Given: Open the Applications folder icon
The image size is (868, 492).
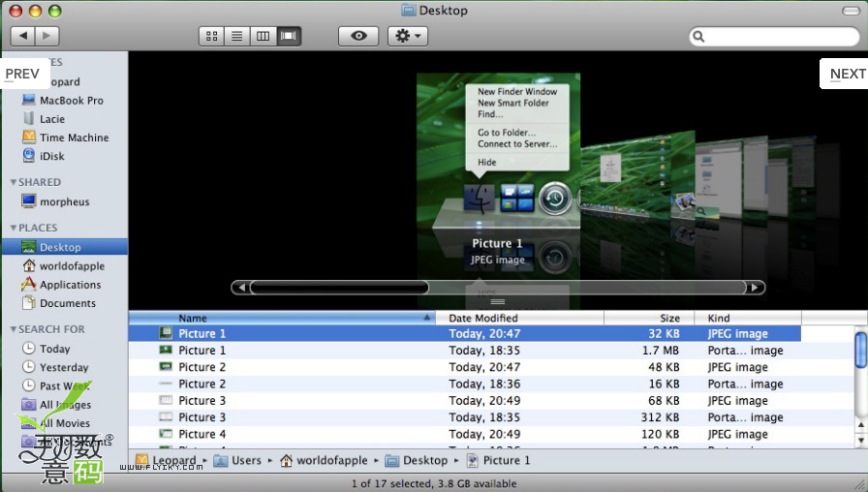Looking at the screenshot, I should (x=29, y=284).
